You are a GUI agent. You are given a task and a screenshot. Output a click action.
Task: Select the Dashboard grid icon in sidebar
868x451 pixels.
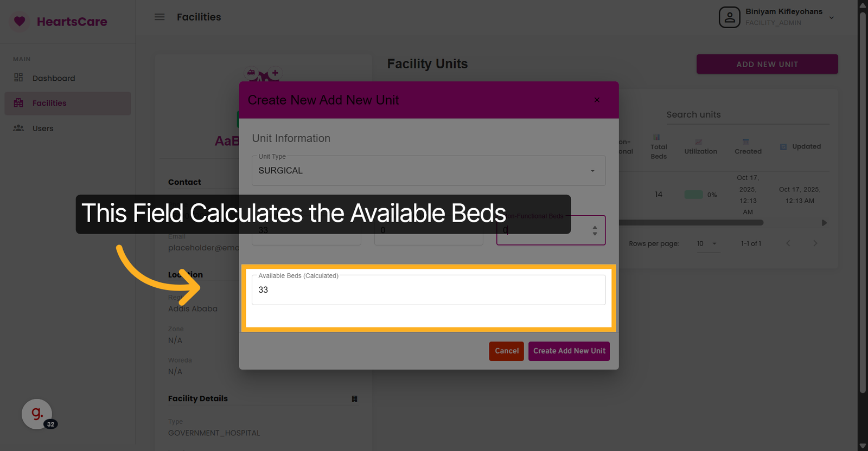[18, 78]
